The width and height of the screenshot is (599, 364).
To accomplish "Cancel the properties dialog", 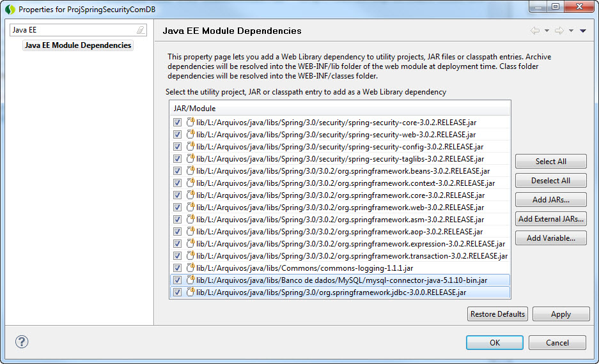I will pos(557,343).
